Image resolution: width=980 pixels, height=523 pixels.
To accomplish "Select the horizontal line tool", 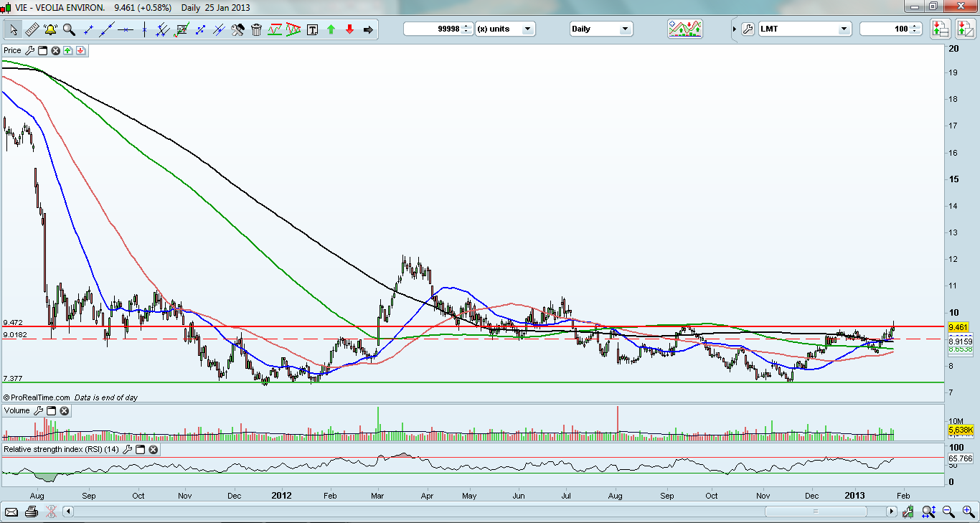I will (x=126, y=29).
